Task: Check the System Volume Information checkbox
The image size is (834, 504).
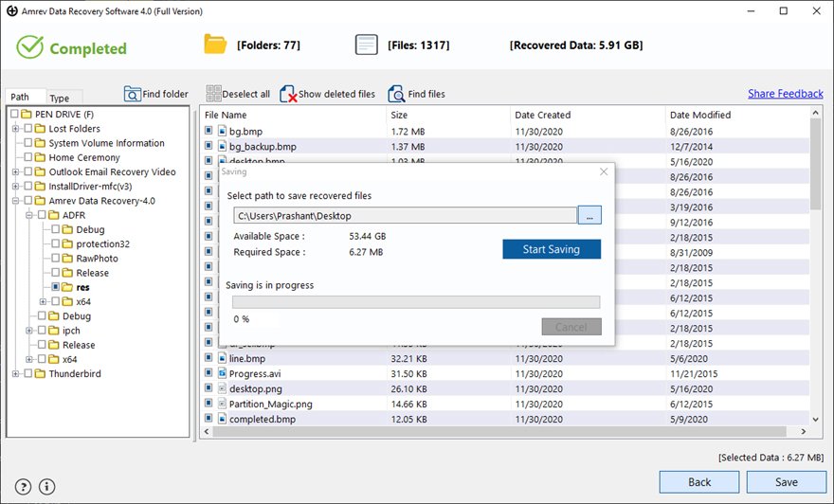Action: click(x=28, y=142)
